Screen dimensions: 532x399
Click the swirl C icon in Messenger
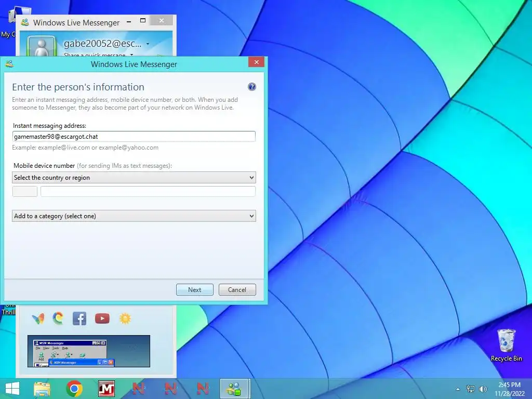pos(58,318)
